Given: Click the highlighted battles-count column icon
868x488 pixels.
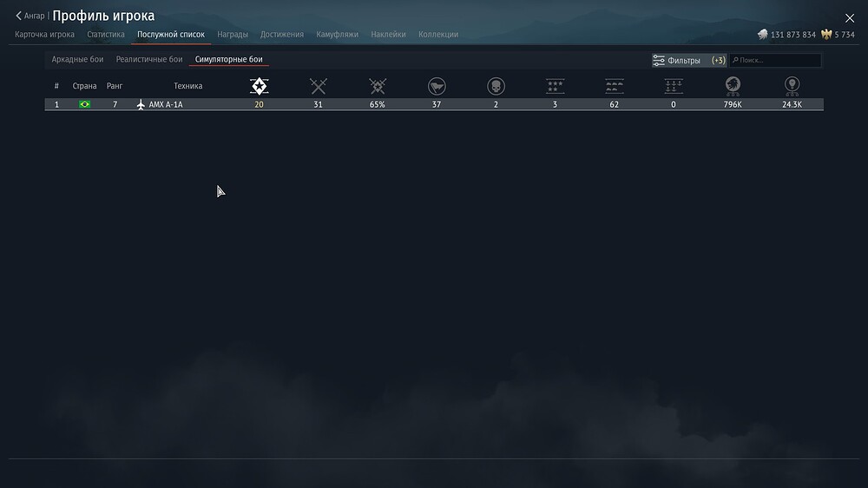Looking at the screenshot, I should tap(259, 86).
